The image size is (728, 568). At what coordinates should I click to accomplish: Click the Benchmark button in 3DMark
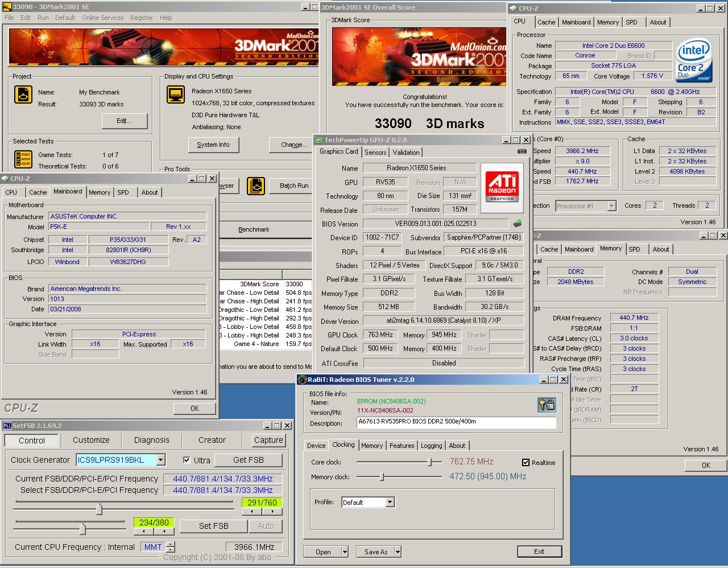tap(254, 229)
